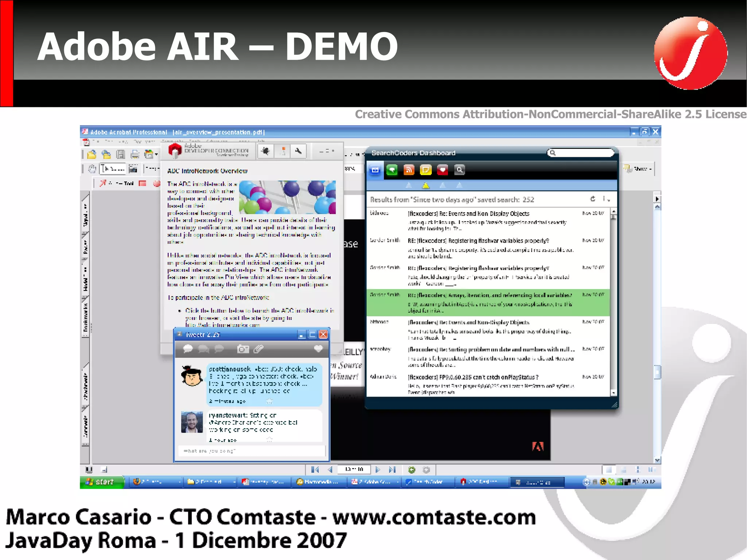Click the green previous view button in Acrobat
Image resolution: width=747 pixels, height=560 pixels.
pos(412,470)
